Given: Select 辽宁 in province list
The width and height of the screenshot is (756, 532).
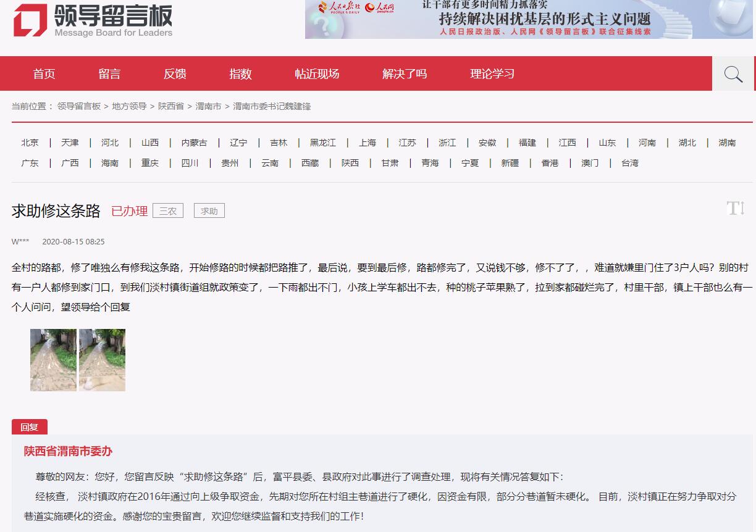Looking at the screenshot, I should pyautogui.click(x=238, y=143).
